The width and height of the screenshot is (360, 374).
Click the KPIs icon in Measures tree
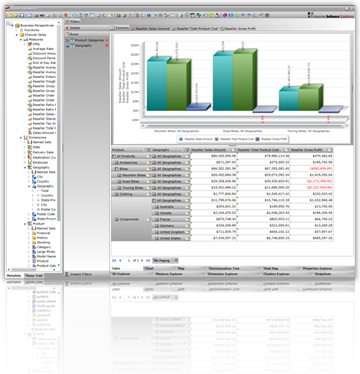(30, 44)
